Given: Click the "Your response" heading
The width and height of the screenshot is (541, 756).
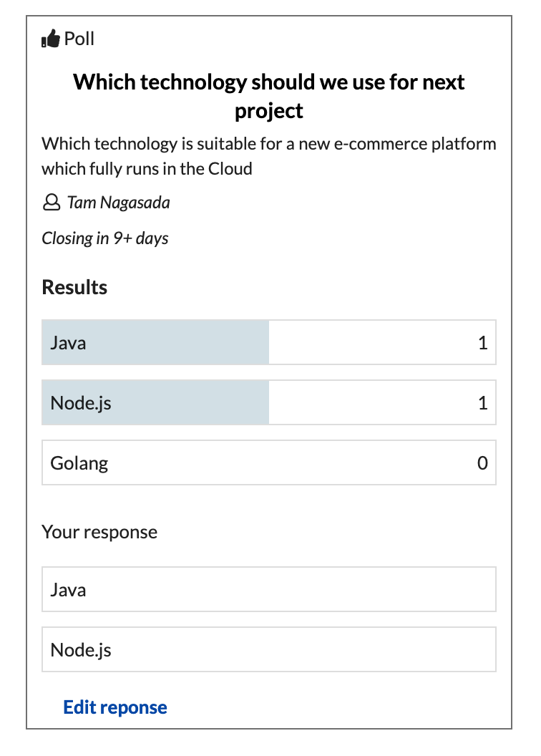Looking at the screenshot, I should 99,532.
